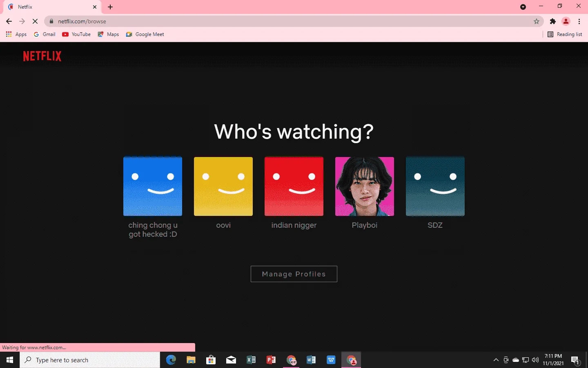Open File Explorer from taskbar
Screen dimensions: 588x368
point(191,360)
